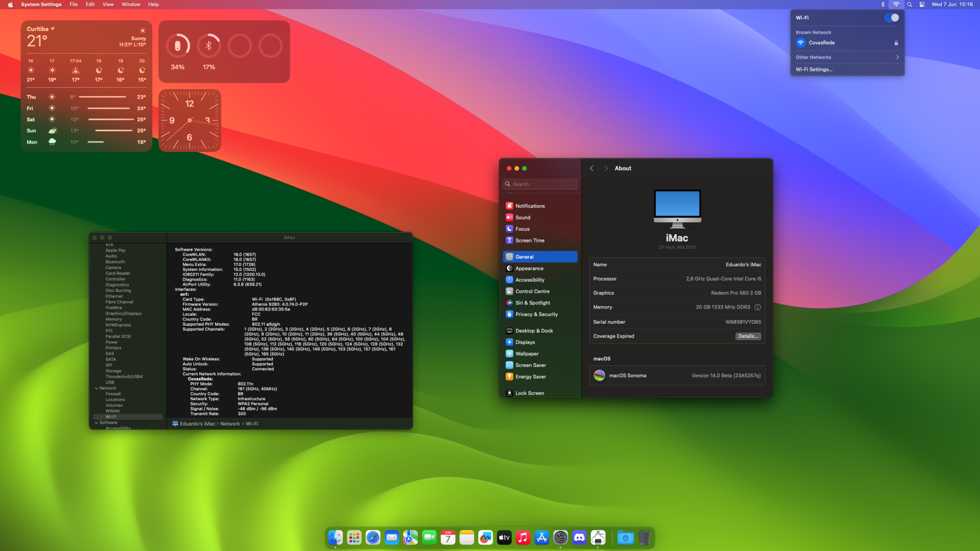Open the Window menu in menu bar
Viewport: 980px width, 551px height.
point(131,4)
